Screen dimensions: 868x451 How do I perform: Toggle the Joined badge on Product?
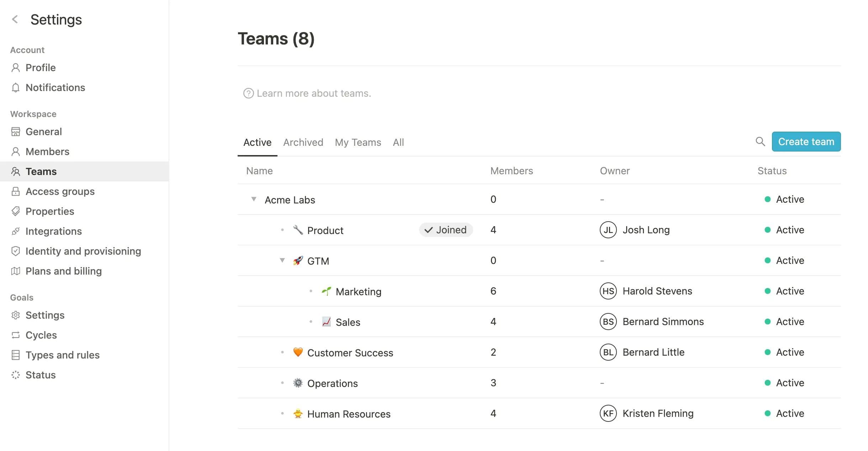[446, 230]
